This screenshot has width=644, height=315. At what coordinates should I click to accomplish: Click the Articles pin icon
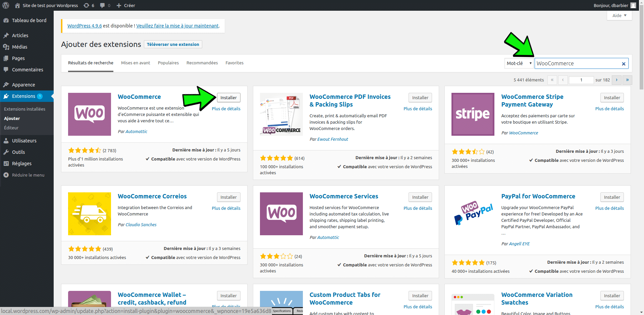click(6, 36)
